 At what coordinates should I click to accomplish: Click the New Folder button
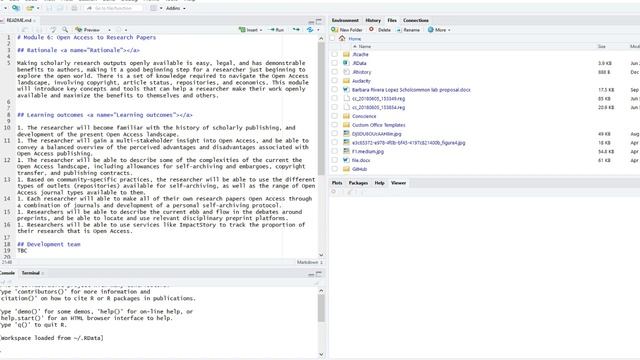(347, 30)
